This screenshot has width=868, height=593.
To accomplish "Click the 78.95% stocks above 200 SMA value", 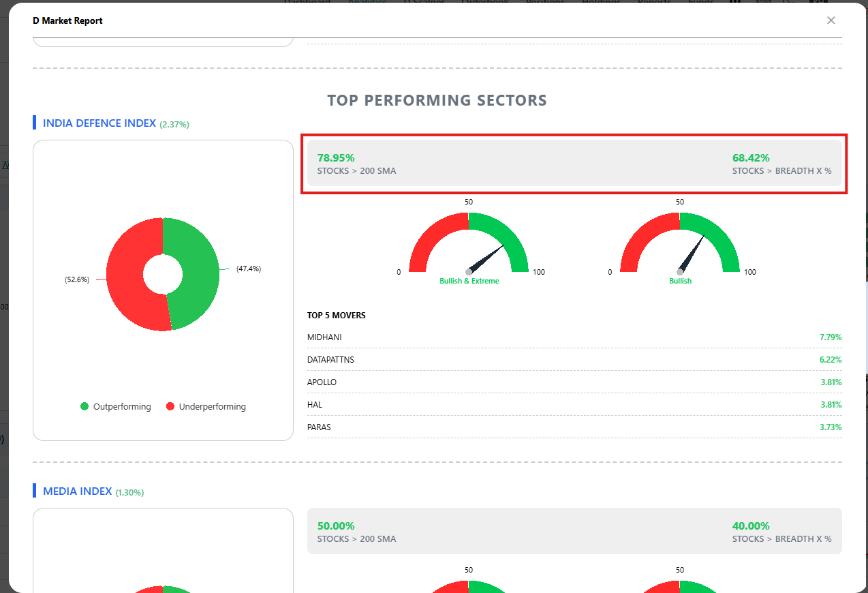I will [x=336, y=157].
